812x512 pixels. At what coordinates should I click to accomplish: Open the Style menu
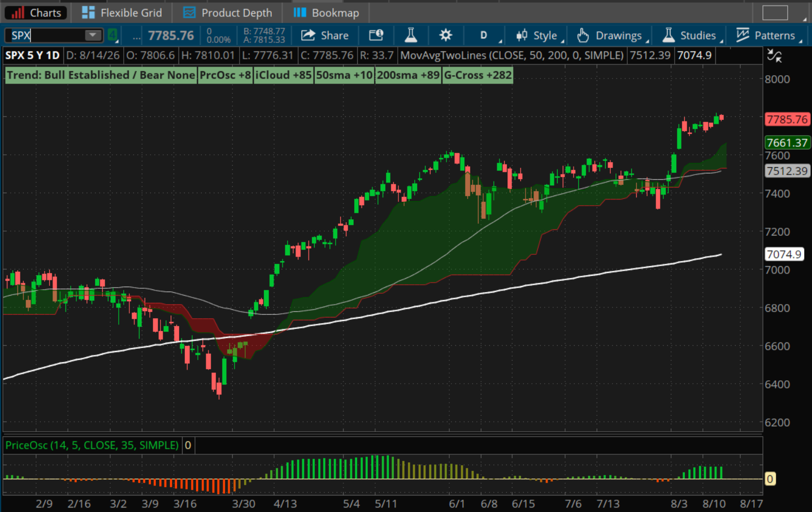539,36
